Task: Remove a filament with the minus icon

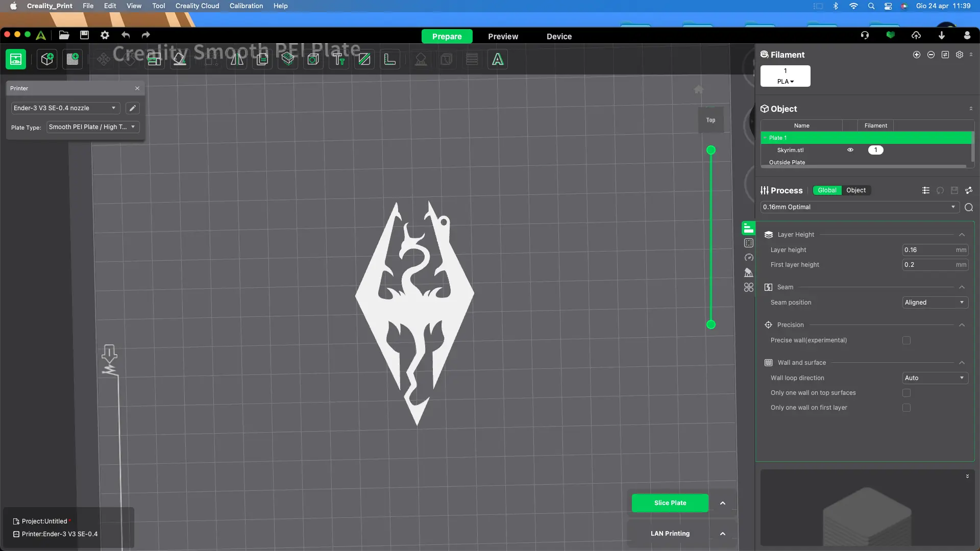Action: tap(931, 55)
